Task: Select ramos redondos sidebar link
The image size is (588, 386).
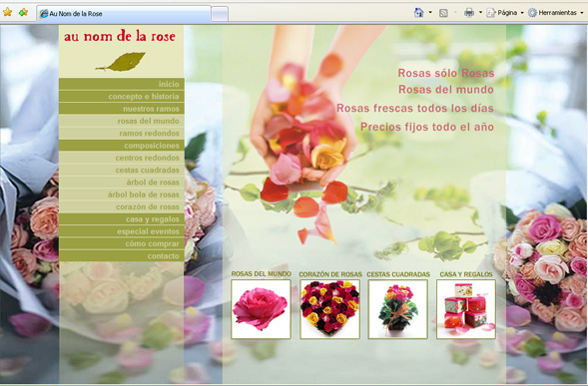Action: click(x=122, y=134)
